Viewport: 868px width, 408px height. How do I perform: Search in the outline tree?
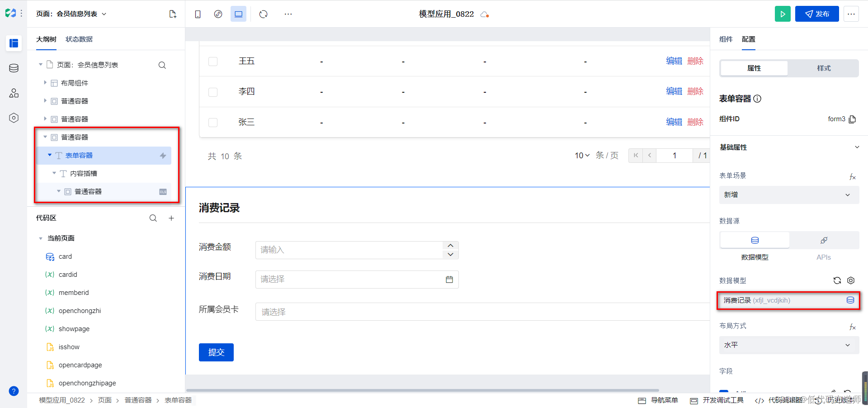[162, 65]
